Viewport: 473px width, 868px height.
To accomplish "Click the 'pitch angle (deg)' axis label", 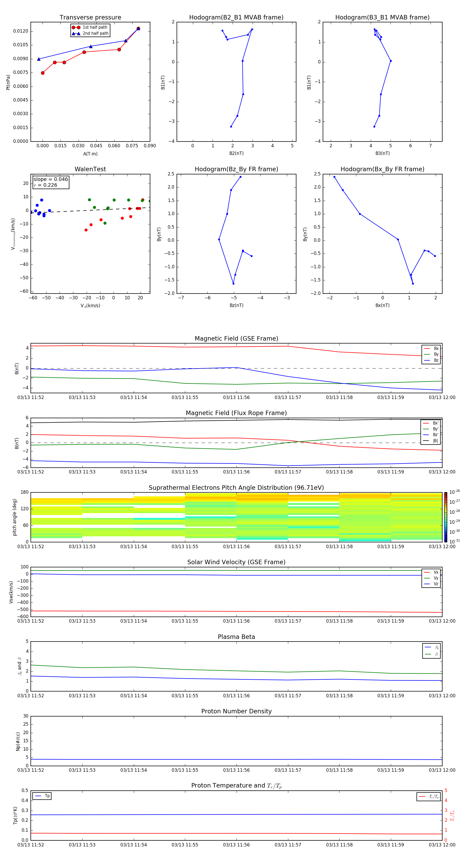I will pos(14,517).
